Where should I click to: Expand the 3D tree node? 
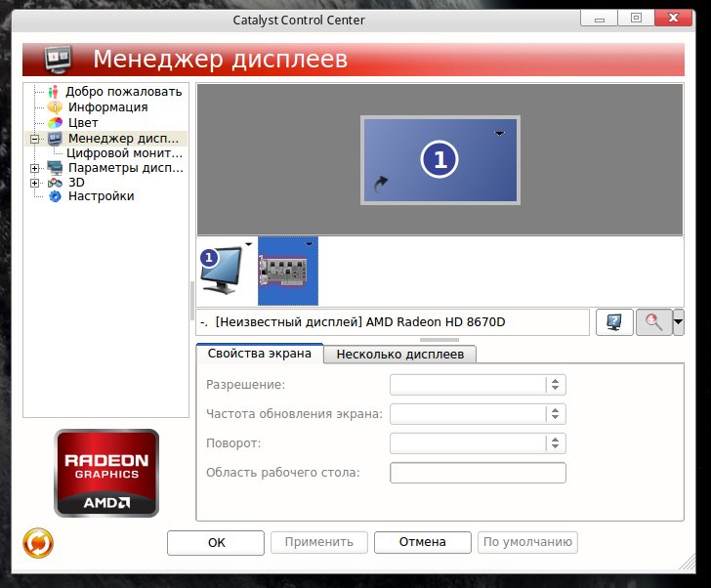pyautogui.click(x=34, y=184)
